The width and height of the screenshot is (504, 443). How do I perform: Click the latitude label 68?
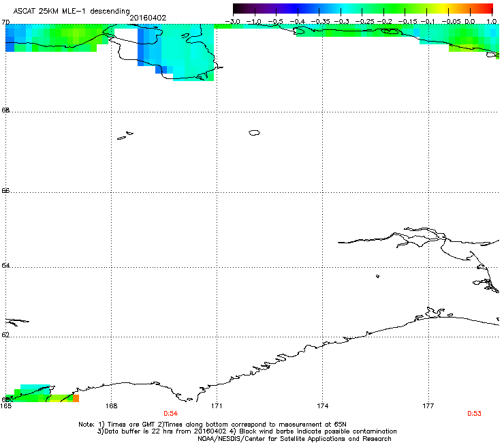pos(5,110)
